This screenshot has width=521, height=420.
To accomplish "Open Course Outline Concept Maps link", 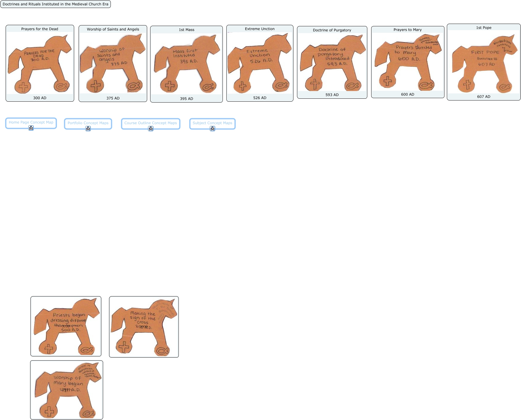I will (x=150, y=123).
